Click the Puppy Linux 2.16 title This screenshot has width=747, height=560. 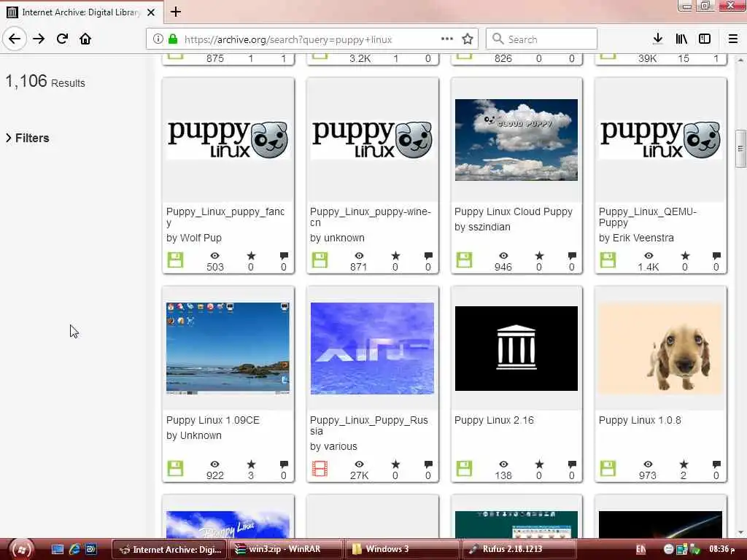(494, 421)
